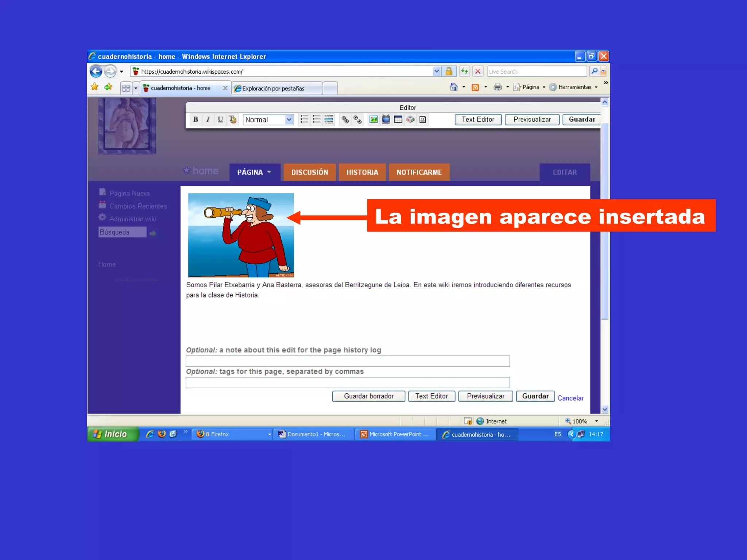Screen dimensions: 747x560
Task: Click the Búsqueda search field
Action: coord(122,232)
